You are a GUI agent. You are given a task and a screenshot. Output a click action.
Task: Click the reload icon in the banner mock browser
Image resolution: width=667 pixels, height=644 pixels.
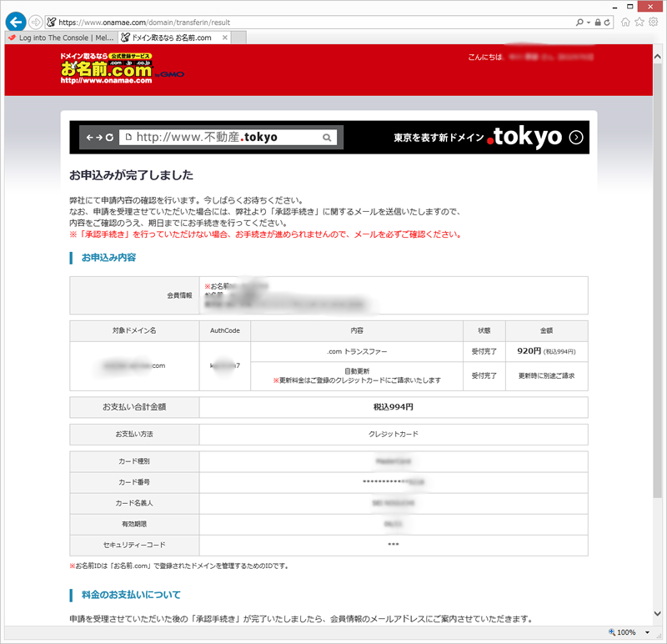(110, 138)
